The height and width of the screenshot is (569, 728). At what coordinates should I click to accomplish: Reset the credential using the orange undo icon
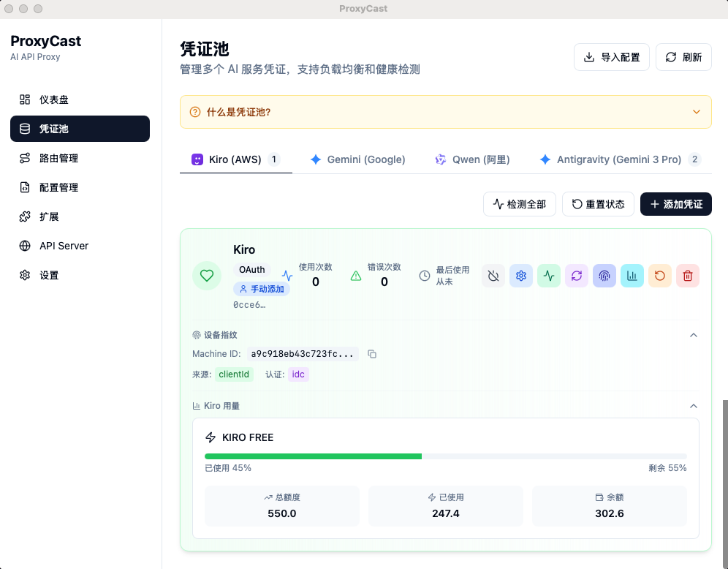[x=660, y=276]
